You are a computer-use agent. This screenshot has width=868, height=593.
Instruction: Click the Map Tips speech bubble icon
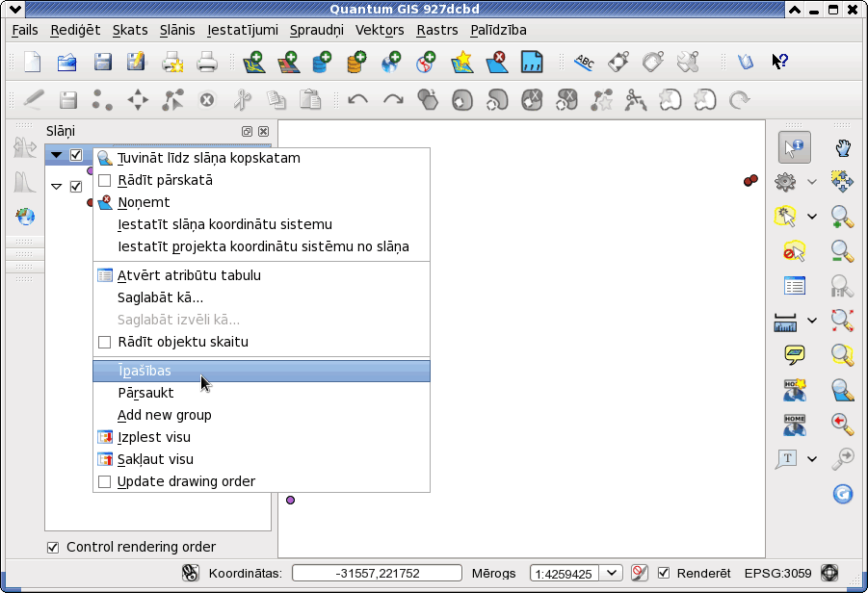(x=795, y=354)
